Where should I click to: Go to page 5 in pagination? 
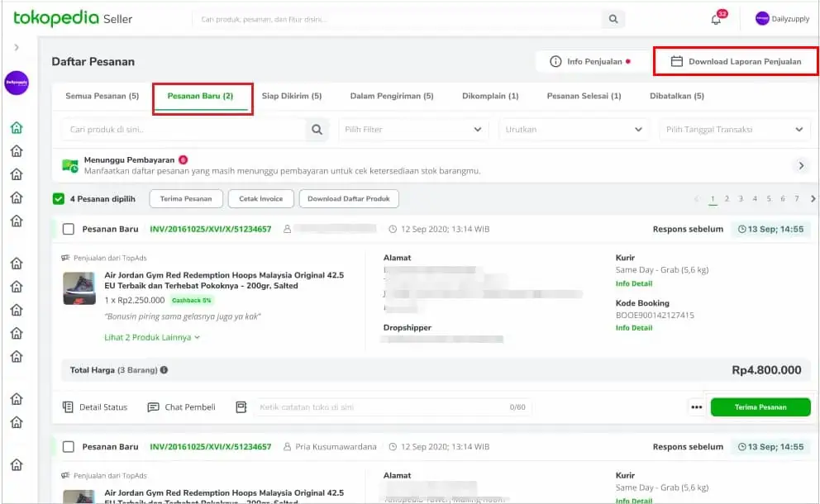pyautogui.click(x=769, y=198)
